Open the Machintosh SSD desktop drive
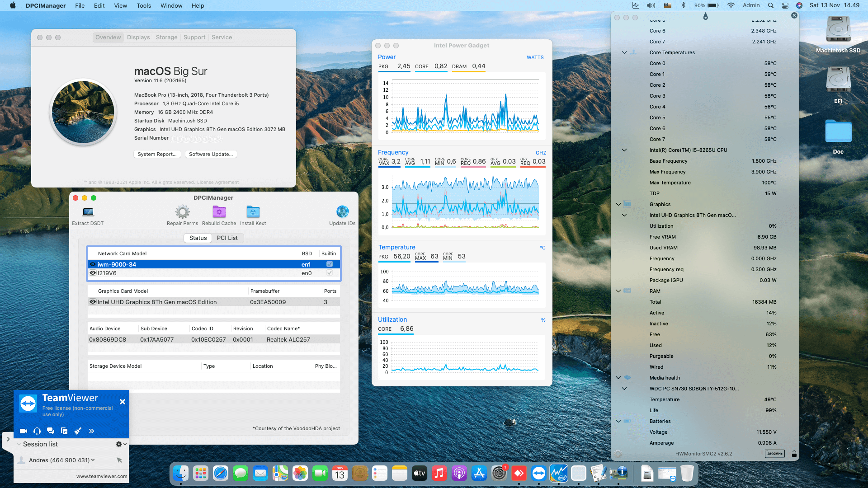Viewport: 868px width, 488px height. click(x=838, y=29)
